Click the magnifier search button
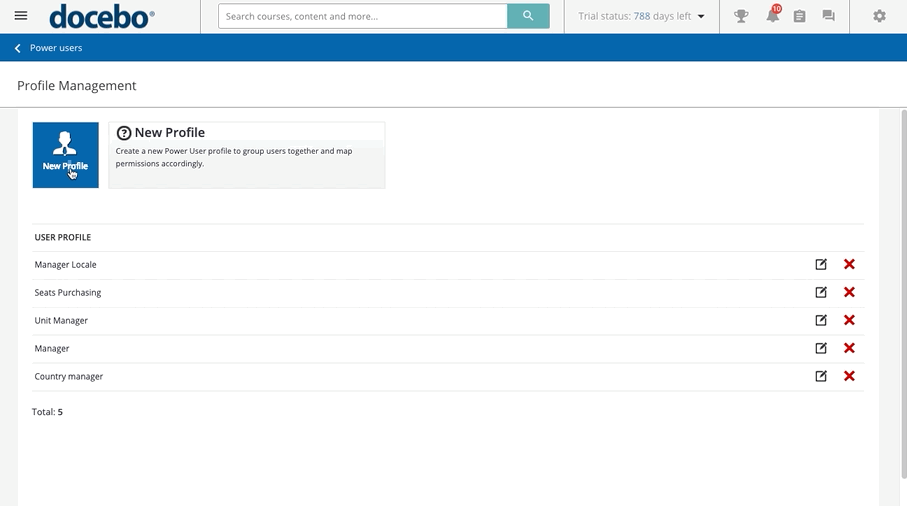Viewport: 907px width, 506px height. pyautogui.click(x=528, y=16)
